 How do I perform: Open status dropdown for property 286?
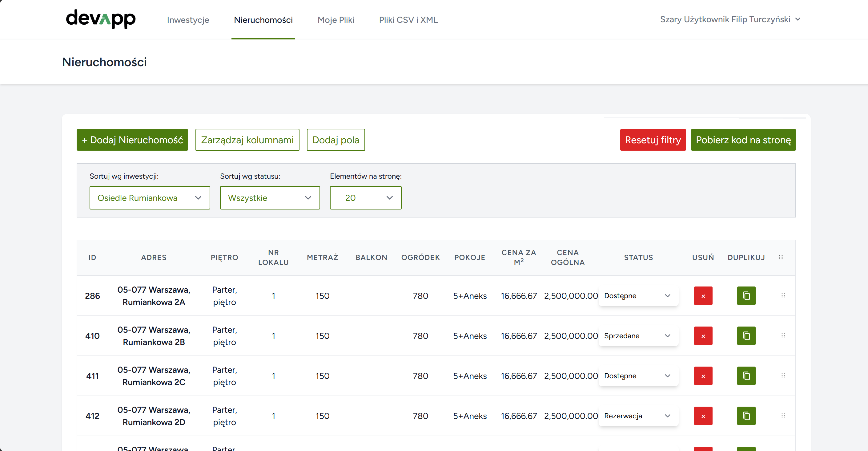tap(638, 296)
